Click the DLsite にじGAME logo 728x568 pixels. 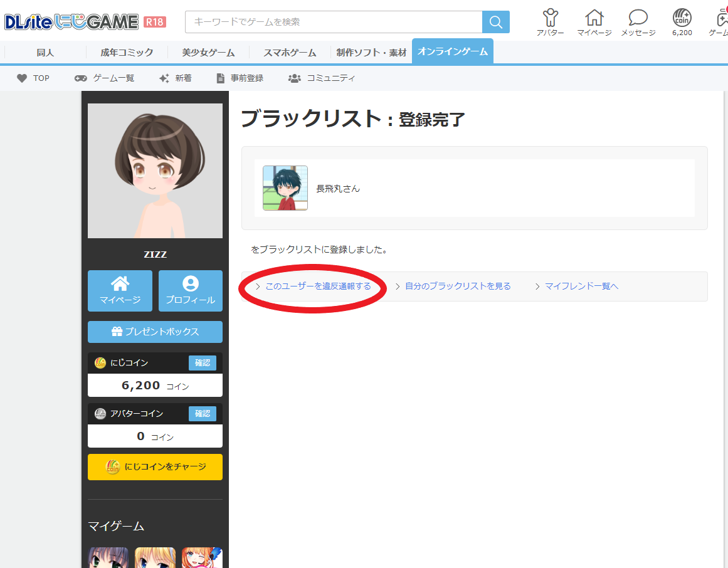coord(70,22)
